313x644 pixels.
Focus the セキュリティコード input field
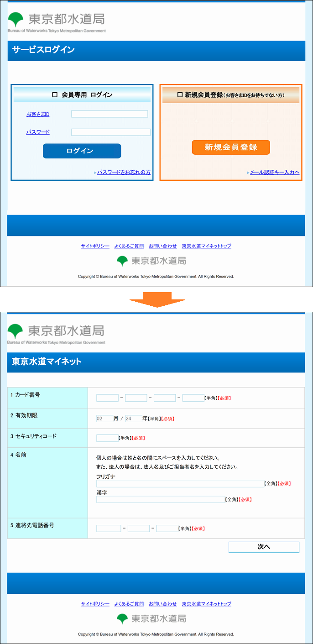pos(107,438)
